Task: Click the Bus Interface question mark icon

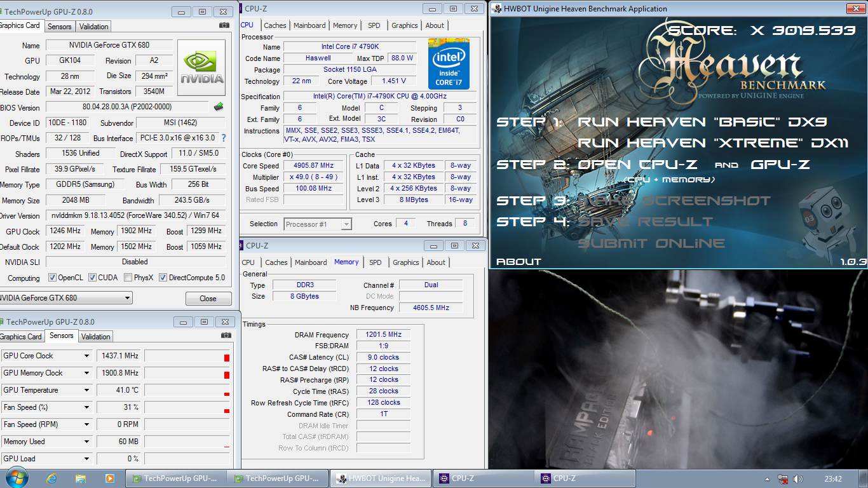Action: click(223, 138)
